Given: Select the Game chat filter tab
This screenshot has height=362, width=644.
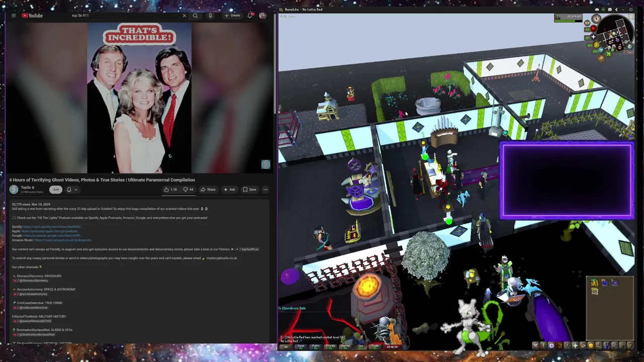Looking at the screenshot, I should pyautogui.click(x=301, y=346).
